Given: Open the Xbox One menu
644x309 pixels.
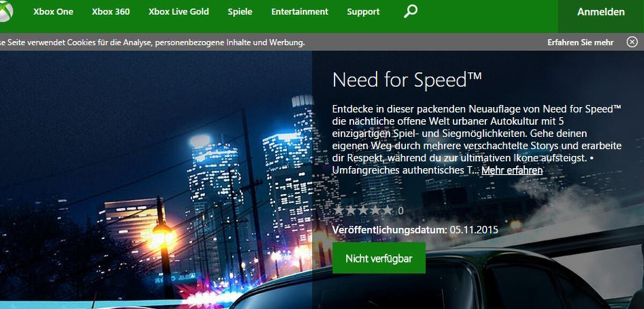Looking at the screenshot, I should click(x=53, y=12).
